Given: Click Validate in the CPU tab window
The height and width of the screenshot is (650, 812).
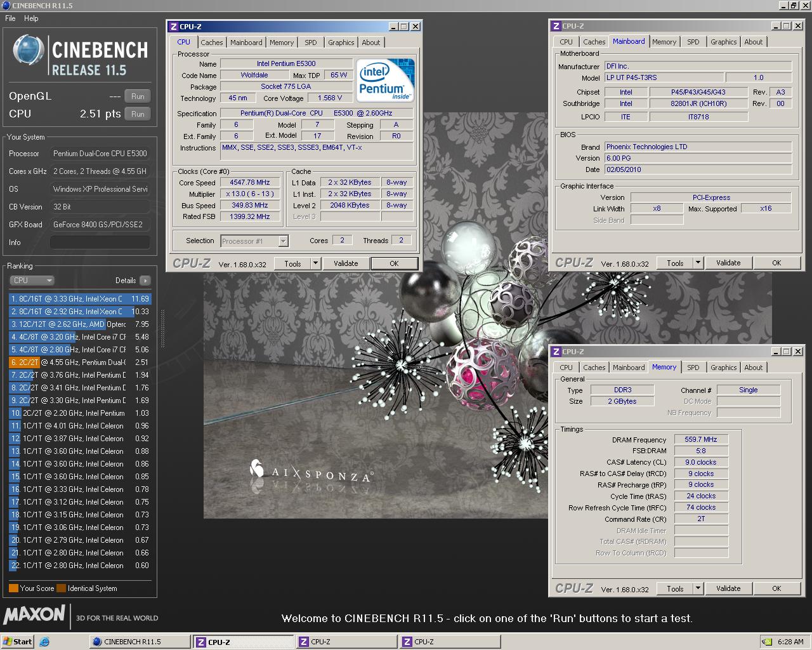Looking at the screenshot, I should click(346, 263).
